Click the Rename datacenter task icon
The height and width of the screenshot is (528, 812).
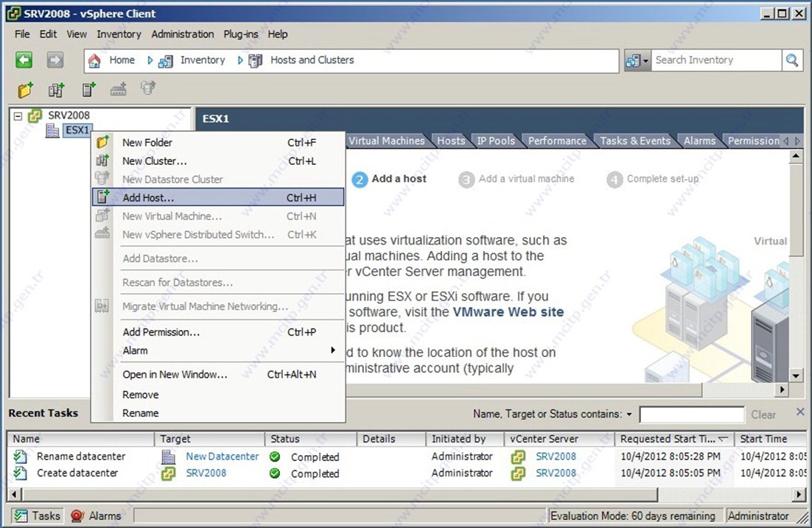pyautogui.click(x=20, y=457)
